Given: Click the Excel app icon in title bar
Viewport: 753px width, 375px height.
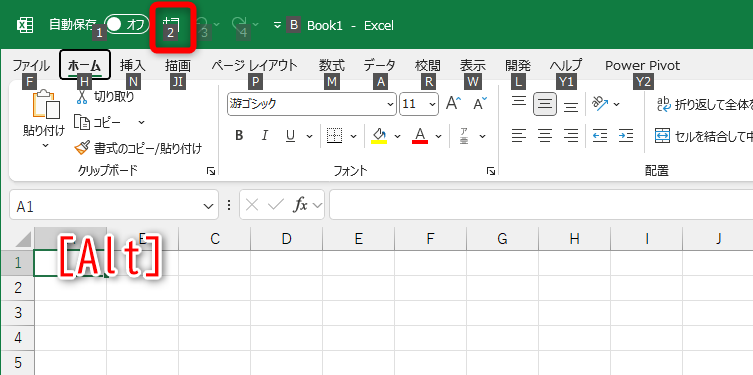Looking at the screenshot, I should tap(25, 25).
